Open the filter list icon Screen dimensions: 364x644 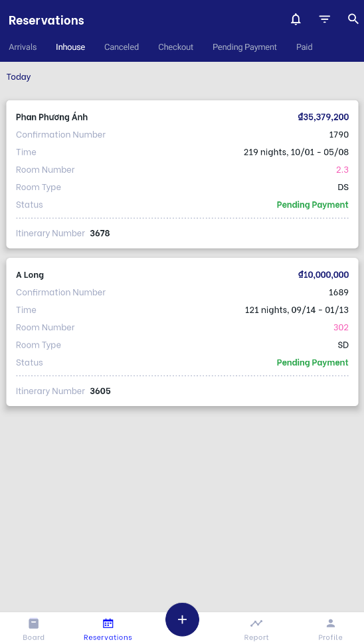click(x=325, y=19)
